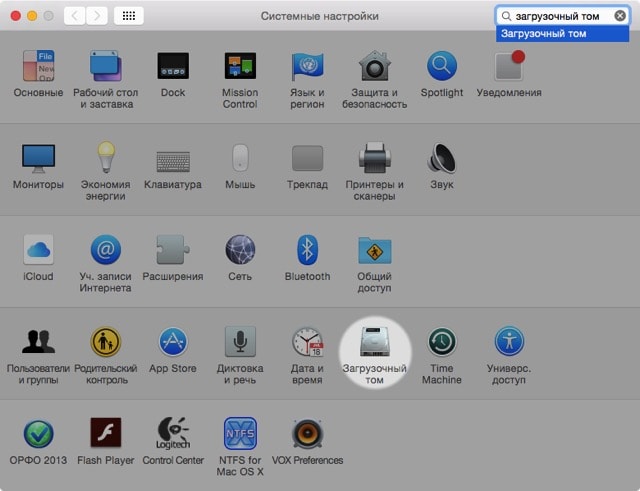Click the Show All grid button
This screenshot has width=640, height=491.
coord(130,16)
